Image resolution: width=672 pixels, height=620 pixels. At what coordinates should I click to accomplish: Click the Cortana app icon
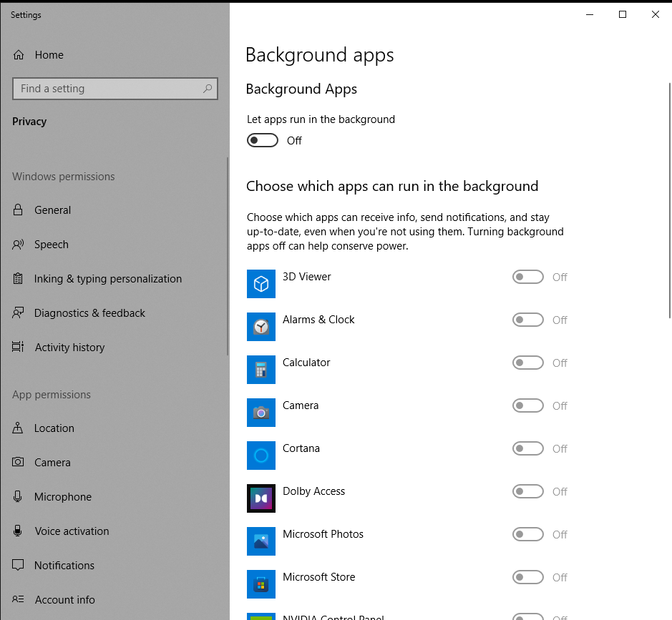pyautogui.click(x=260, y=456)
